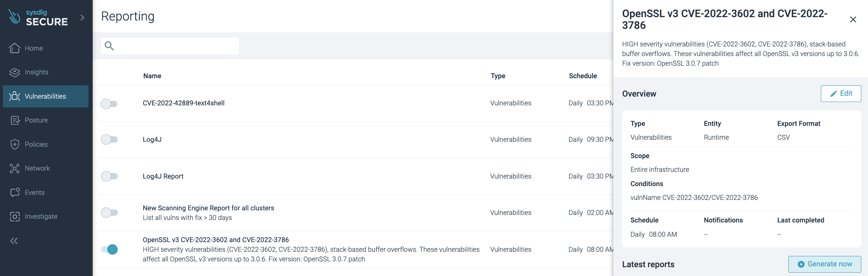Click the Sysdig Secure logo icon
868x276 pixels.
(x=15, y=17)
